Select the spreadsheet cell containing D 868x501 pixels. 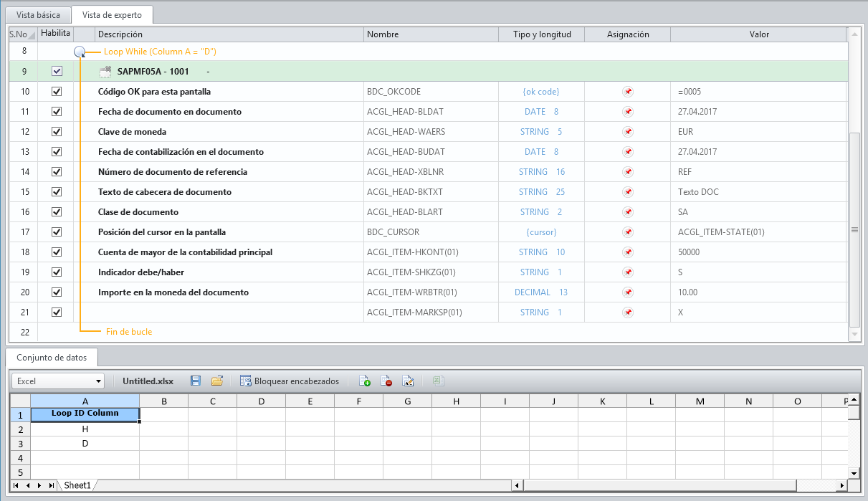click(x=85, y=444)
